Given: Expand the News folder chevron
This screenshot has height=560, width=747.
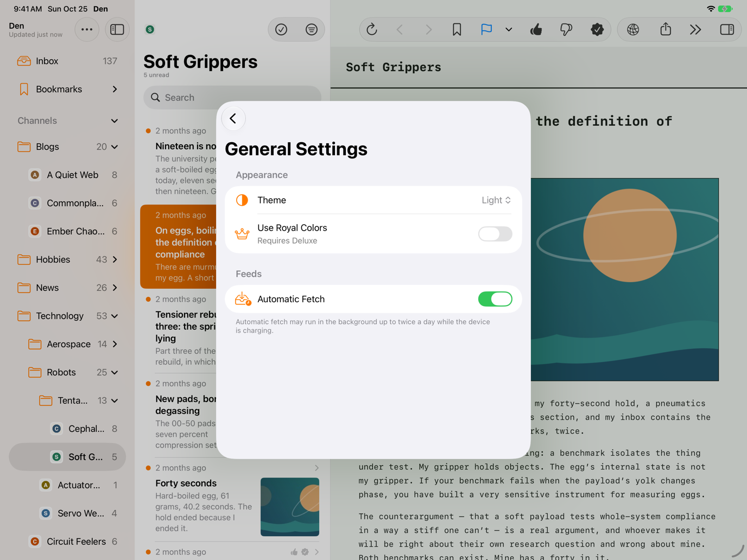Looking at the screenshot, I should [x=115, y=288].
